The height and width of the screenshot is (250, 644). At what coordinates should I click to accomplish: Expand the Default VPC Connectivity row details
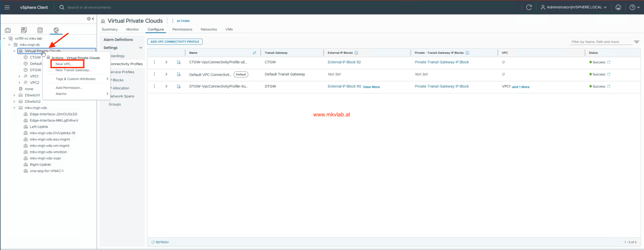point(166,74)
